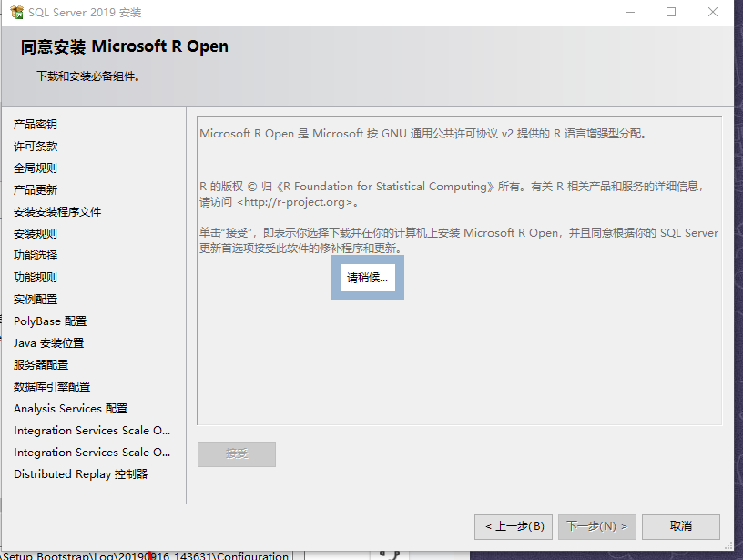Minimize the SQL Server 2019 setup window

630,13
